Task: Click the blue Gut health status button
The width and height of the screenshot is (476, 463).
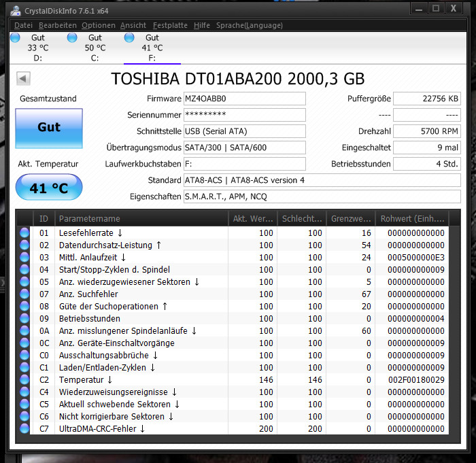Action: 49,128
